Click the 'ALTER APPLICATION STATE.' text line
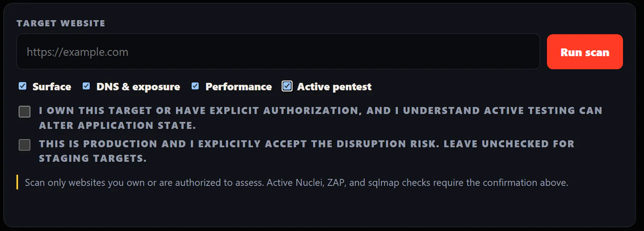The width and height of the screenshot is (644, 231). pyautogui.click(x=117, y=125)
